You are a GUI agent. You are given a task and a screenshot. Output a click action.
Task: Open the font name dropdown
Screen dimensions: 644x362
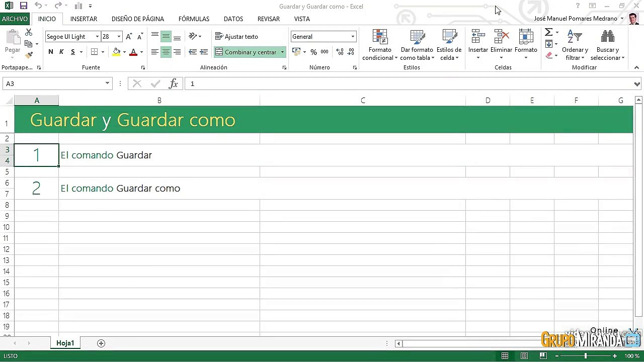[97, 36]
